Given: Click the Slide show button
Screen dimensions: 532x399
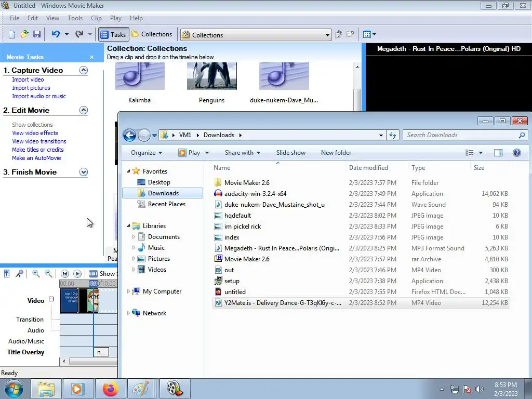Looking at the screenshot, I should [291, 153].
